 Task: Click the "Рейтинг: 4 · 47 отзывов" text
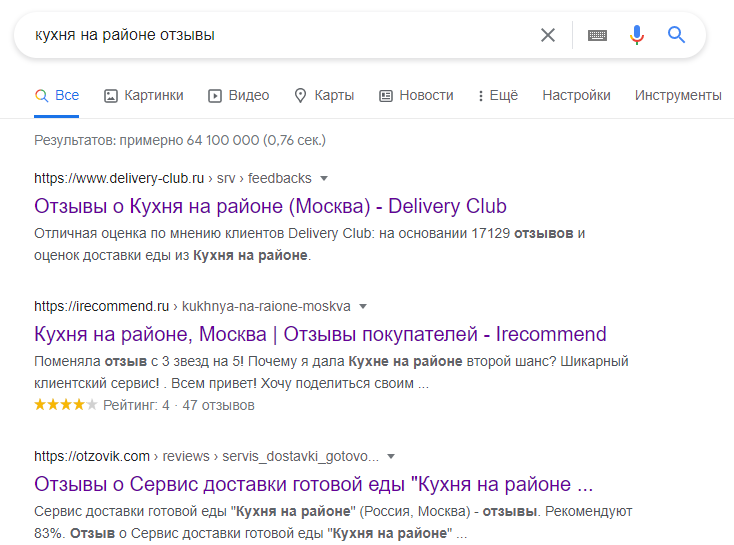tap(179, 405)
